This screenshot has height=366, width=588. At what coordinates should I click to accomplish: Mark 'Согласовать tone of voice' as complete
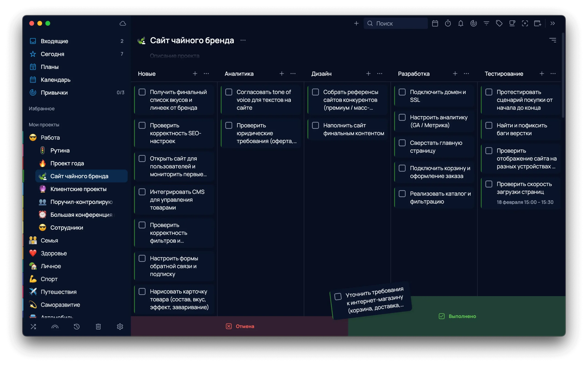(229, 92)
